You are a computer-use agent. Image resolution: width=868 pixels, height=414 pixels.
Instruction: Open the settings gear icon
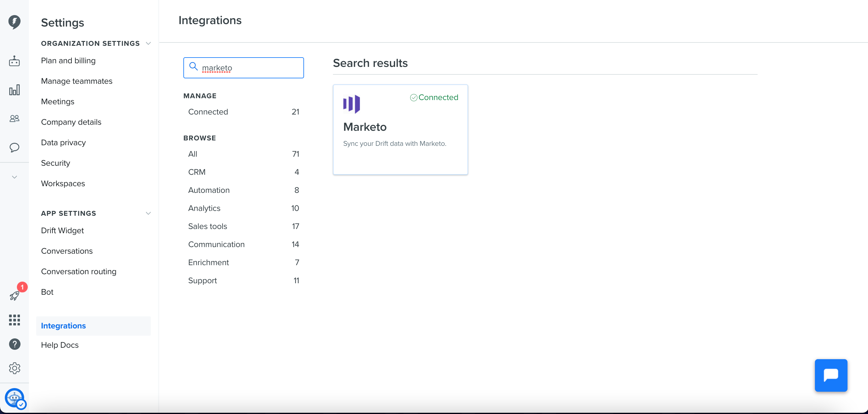click(14, 368)
